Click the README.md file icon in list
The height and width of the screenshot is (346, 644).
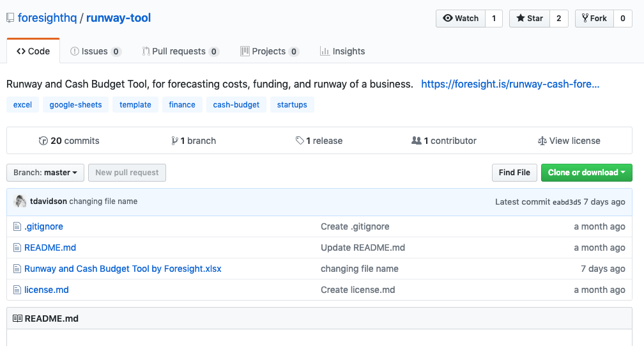[x=17, y=248]
